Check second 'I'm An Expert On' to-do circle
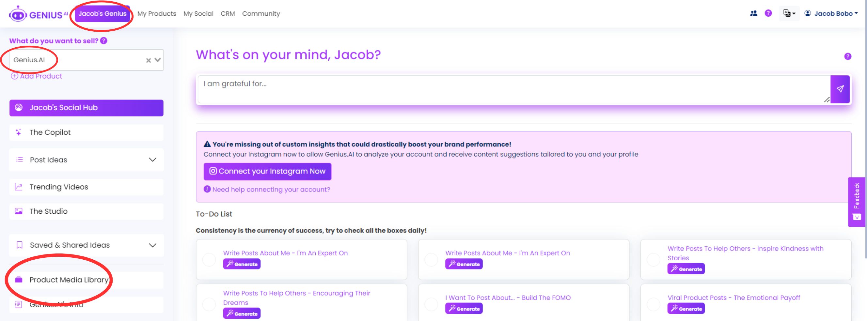 pyautogui.click(x=431, y=260)
